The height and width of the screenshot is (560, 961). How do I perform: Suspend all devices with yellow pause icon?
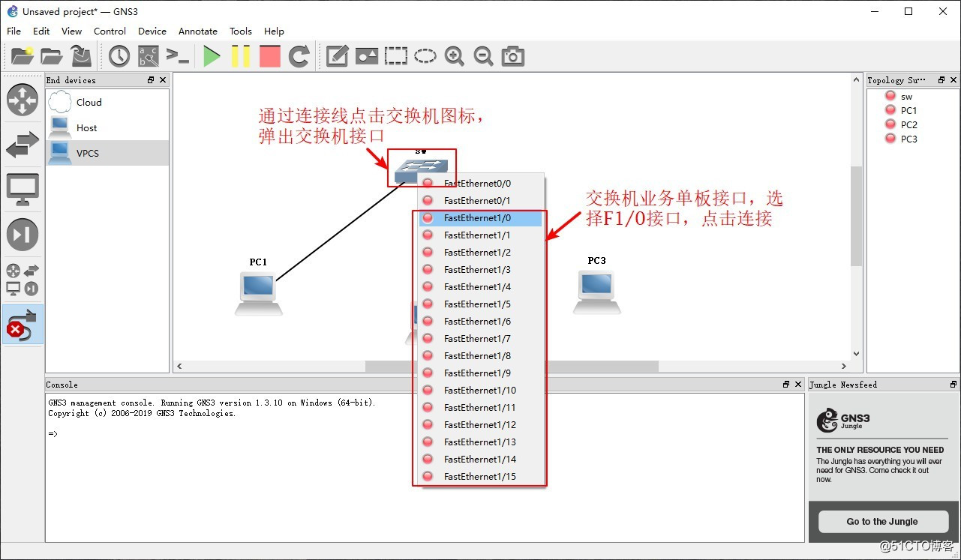(241, 55)
